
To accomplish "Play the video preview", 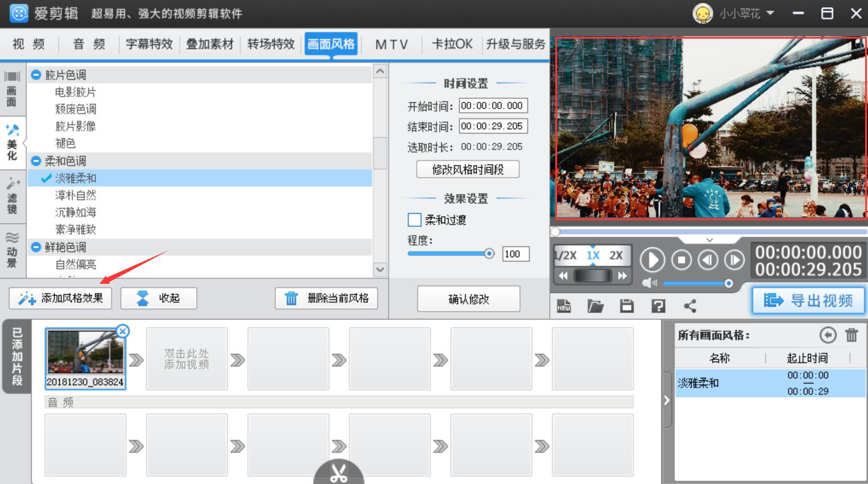I will (652, 260).
